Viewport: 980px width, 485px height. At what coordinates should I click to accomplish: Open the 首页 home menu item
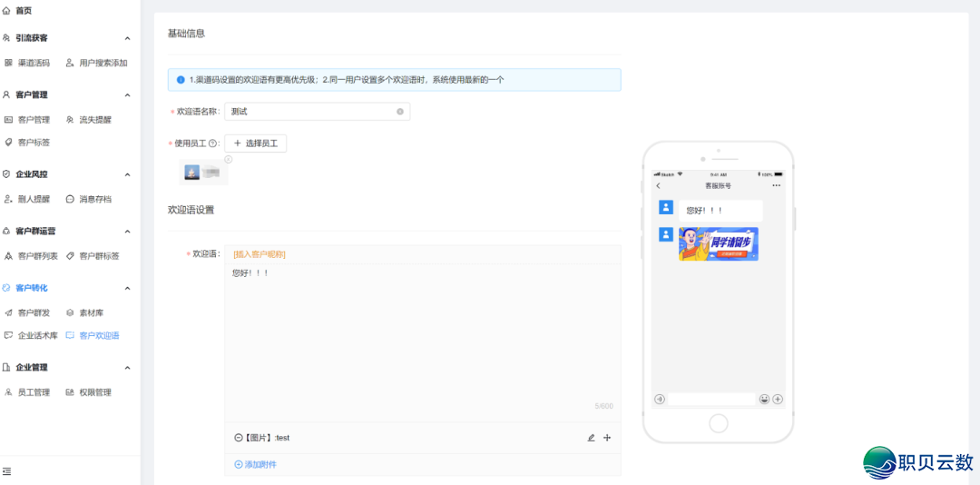[x=17, y=11]
